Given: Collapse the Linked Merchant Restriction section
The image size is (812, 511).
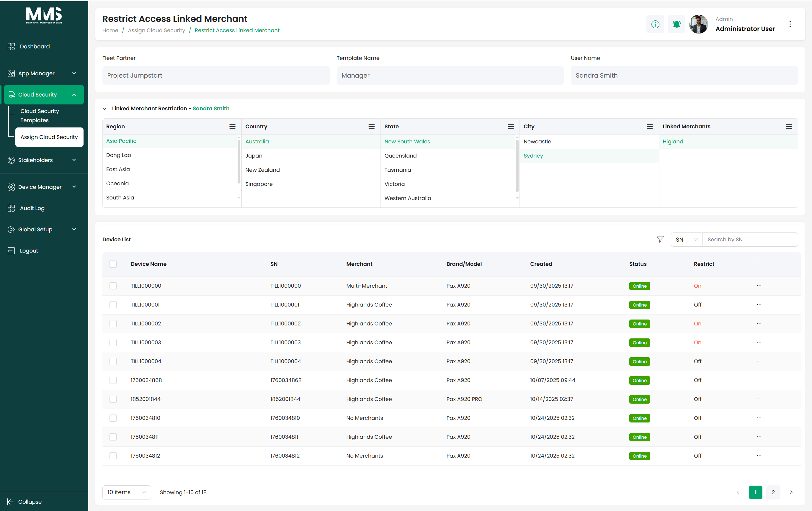Looking at the screenshot, I should (104, 109).
